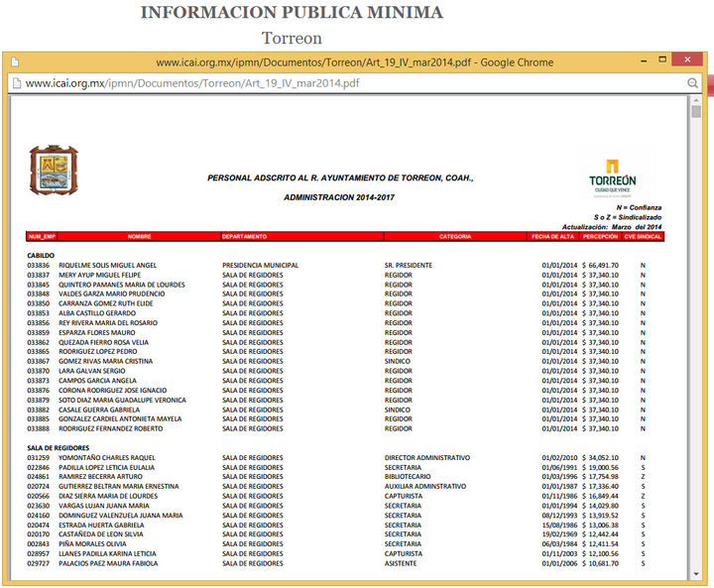714x588 pixels.
Task: Click the CABILDO section heading
Action: pos(41,256)
